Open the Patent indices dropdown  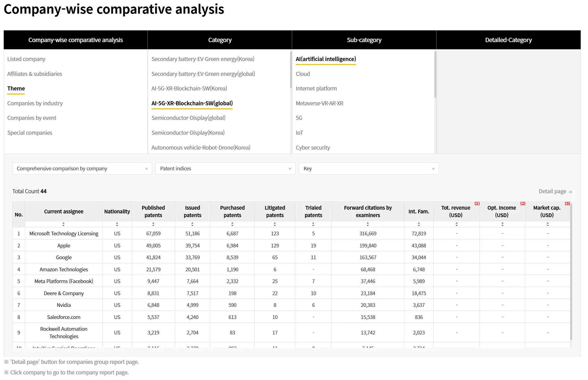point(226,168)
